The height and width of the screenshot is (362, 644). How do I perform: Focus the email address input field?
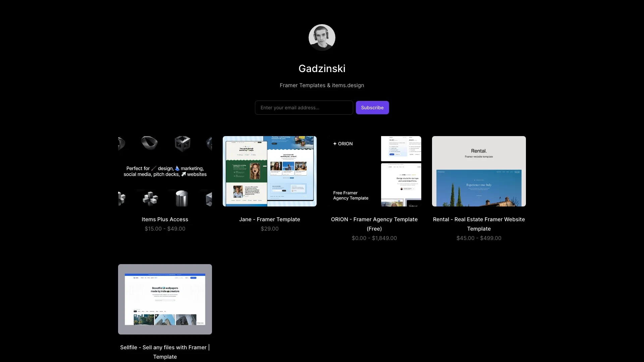click(x=304, y=108)
